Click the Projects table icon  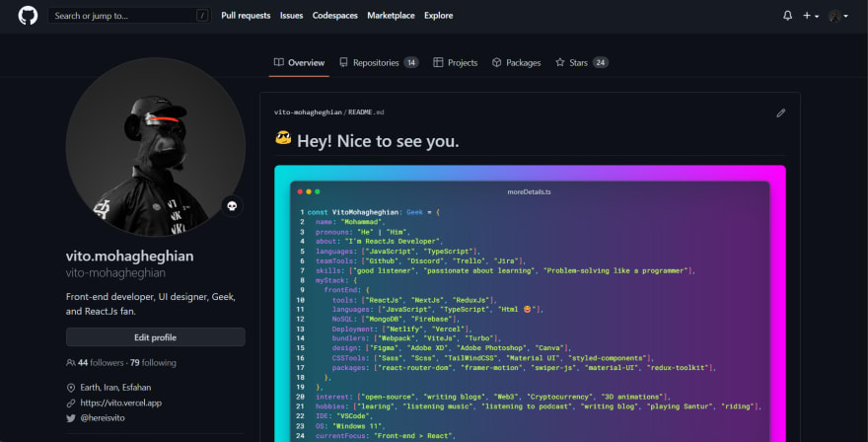coord(438,62)
